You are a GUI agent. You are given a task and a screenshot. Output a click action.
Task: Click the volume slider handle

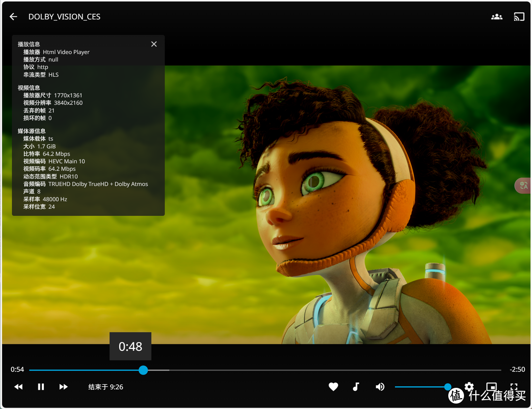tap(448, 387)
